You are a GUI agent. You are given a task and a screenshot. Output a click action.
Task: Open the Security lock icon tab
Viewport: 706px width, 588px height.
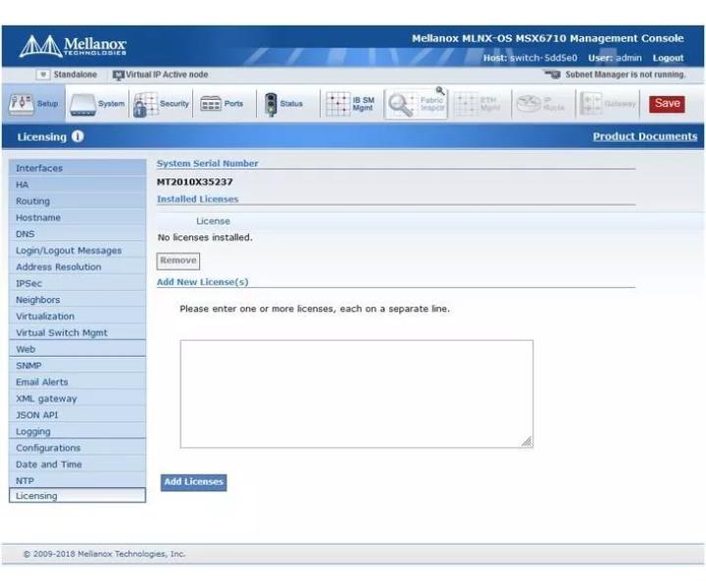(x=145, y=105)
